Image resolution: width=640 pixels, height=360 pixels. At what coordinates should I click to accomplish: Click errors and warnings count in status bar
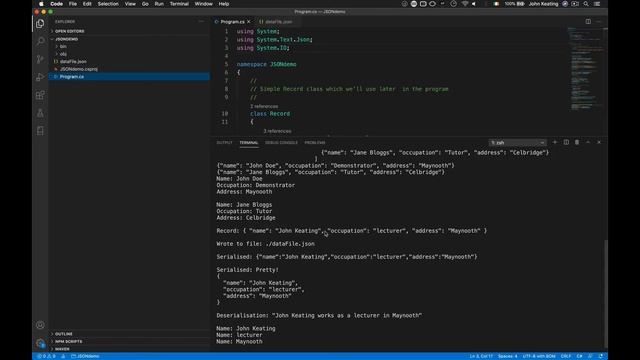46,356
